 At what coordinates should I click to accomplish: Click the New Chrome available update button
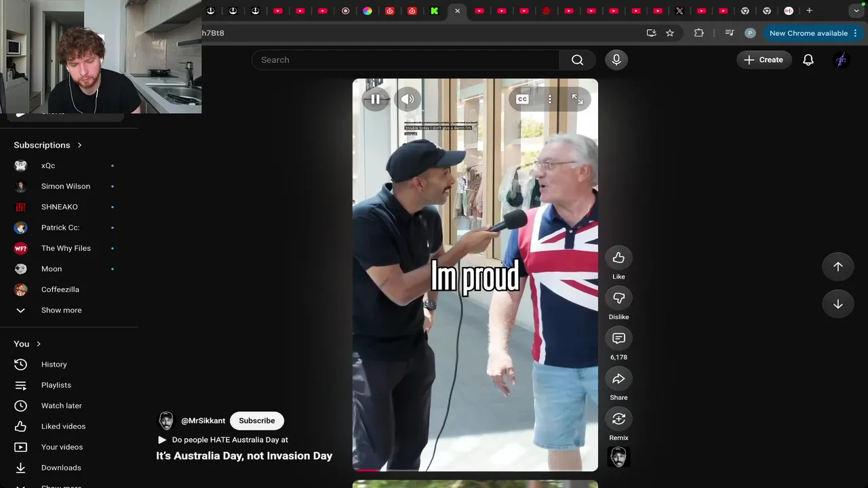click(x=808, y=33)
